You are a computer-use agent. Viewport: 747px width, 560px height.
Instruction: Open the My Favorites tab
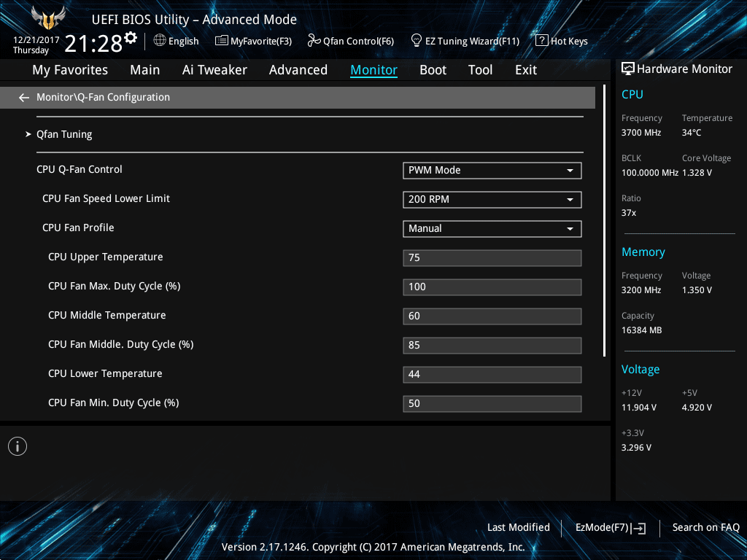point(70,70)
